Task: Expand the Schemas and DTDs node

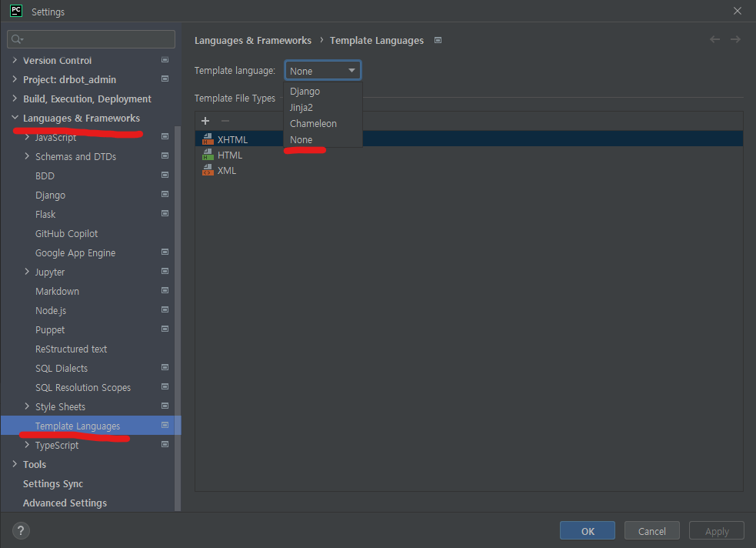Action: tap(27, 156)
